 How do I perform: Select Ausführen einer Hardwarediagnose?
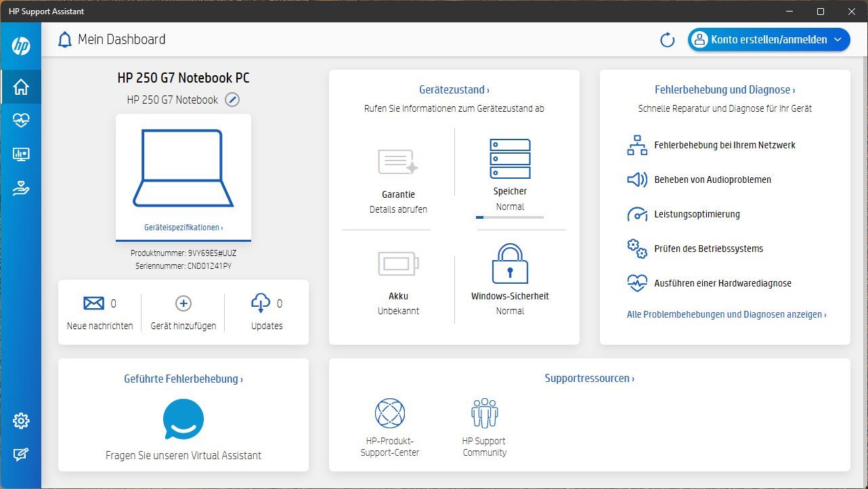(x=722, y=283)
